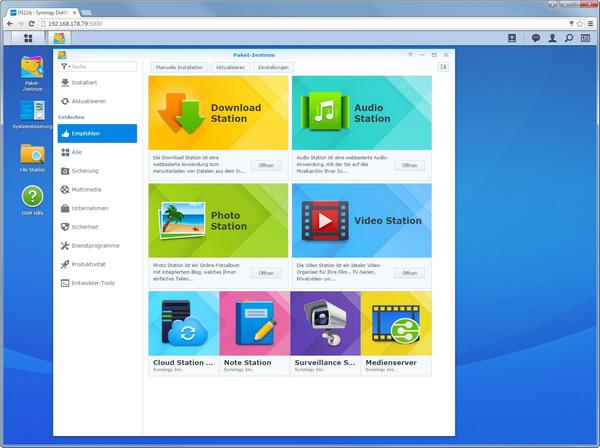
Task: Reload the browser page
Action: 31,24
